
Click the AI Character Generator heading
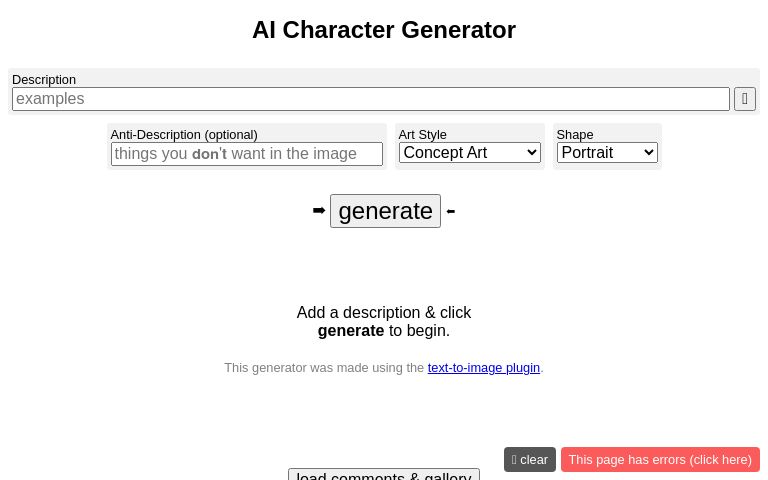[x=384, y=30]
